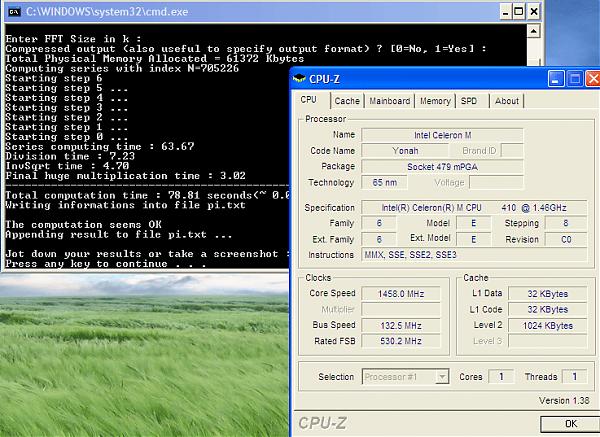Click the Total computation time line in cmd

[x=147, y=195]
